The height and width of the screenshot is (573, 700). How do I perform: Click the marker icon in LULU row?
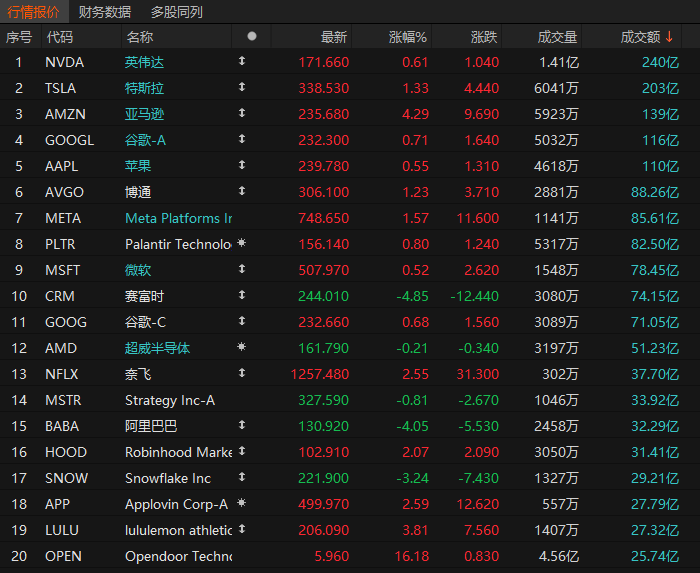[x=242, y=529]
